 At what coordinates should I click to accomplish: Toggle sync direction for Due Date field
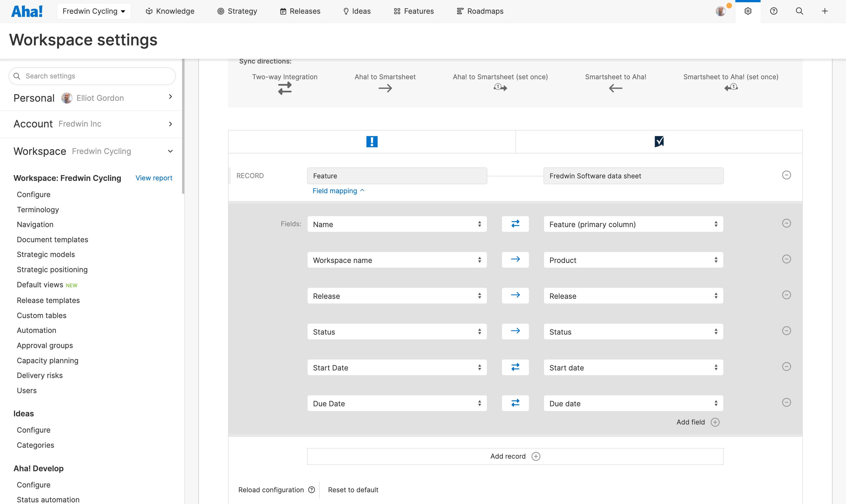(x=515, y=403)
